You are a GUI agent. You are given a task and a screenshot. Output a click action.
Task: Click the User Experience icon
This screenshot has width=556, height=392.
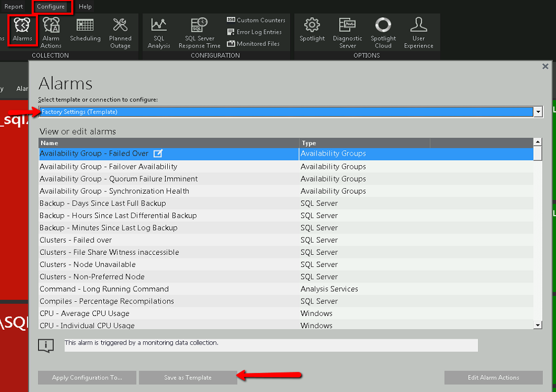pos(418,32)
